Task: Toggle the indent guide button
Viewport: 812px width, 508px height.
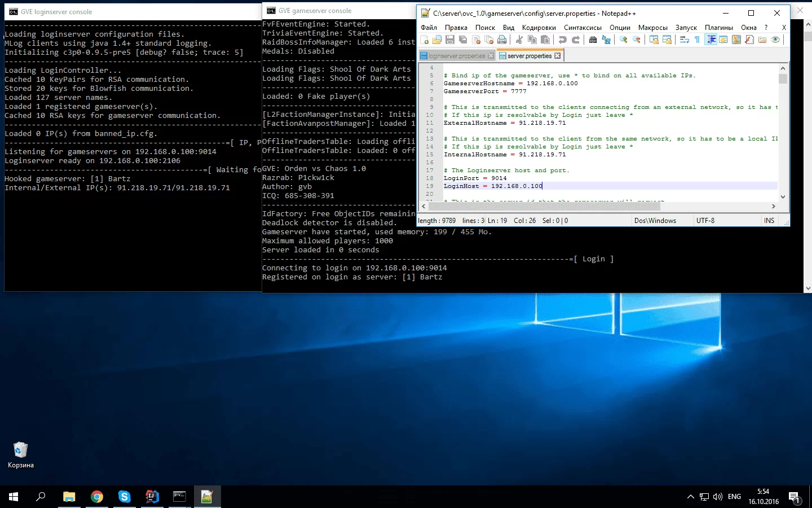Action: pos(710,40)
